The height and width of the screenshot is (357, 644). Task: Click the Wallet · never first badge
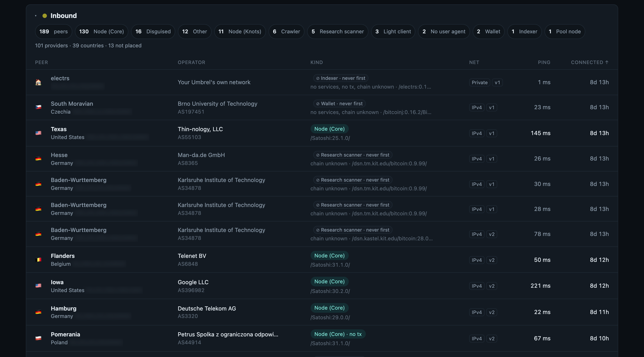pyautogui.click(x=339, y=104)
